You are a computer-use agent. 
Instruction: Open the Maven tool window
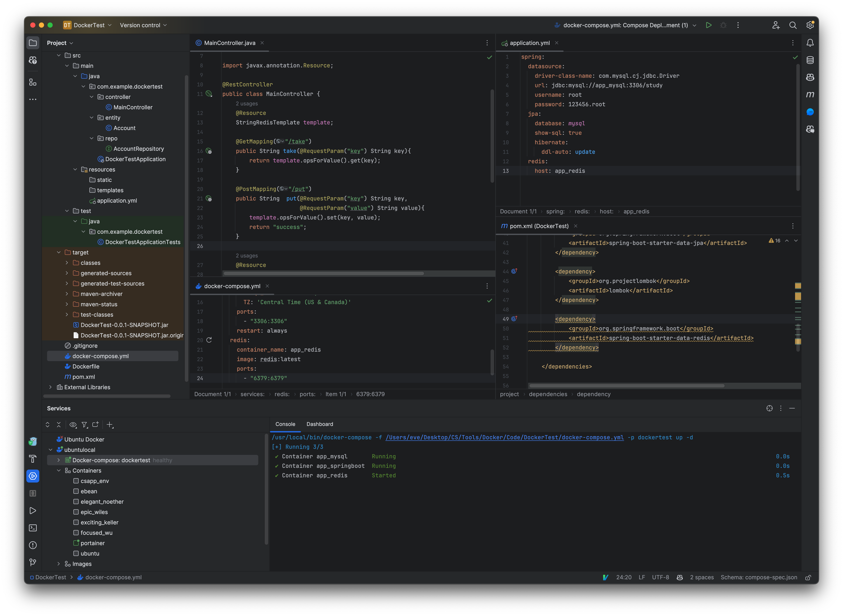point(810,95)
